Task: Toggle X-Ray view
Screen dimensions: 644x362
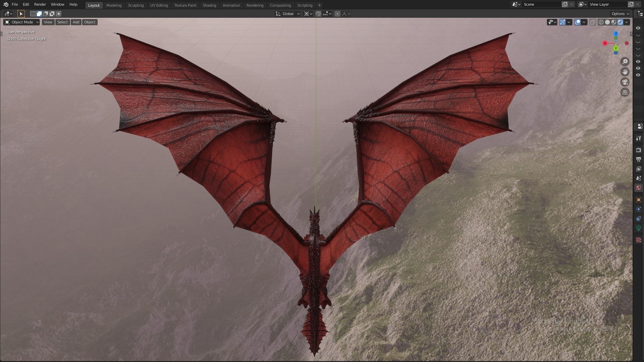Action: point(593,22)
